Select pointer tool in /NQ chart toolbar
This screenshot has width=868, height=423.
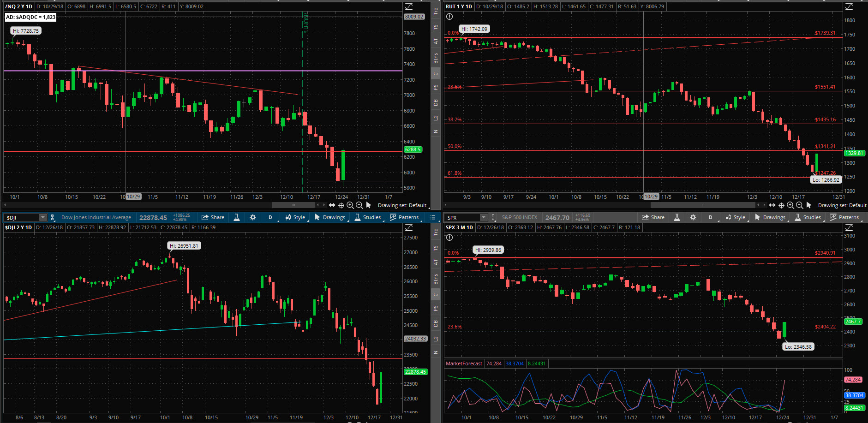368,205
